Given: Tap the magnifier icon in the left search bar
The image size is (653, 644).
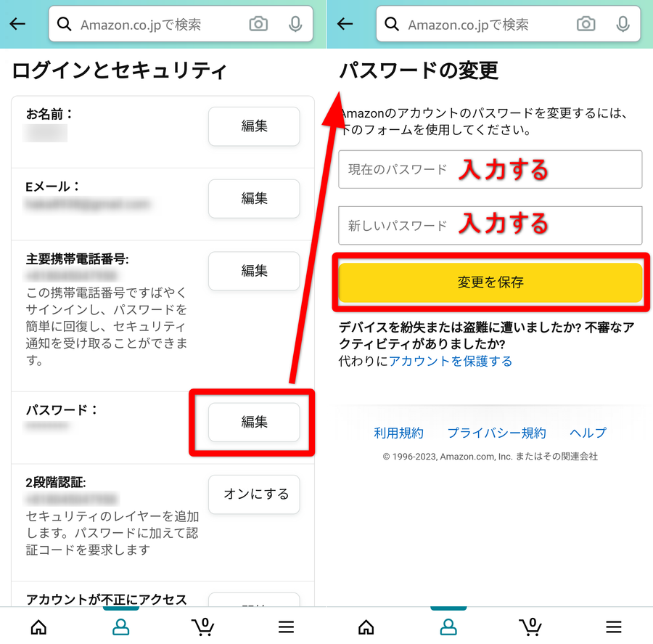Looking at the screenshot, I should click(64, 24).
